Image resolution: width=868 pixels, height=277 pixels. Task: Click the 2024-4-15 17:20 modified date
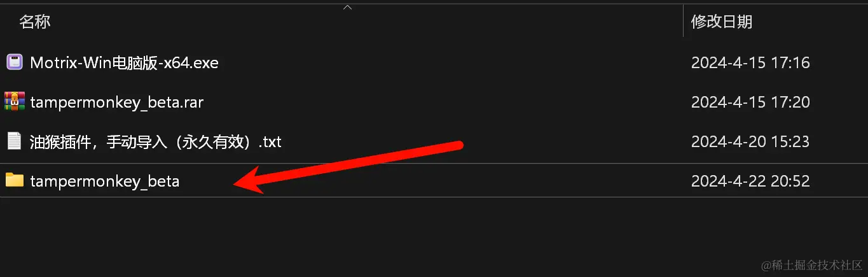point(750,102)
